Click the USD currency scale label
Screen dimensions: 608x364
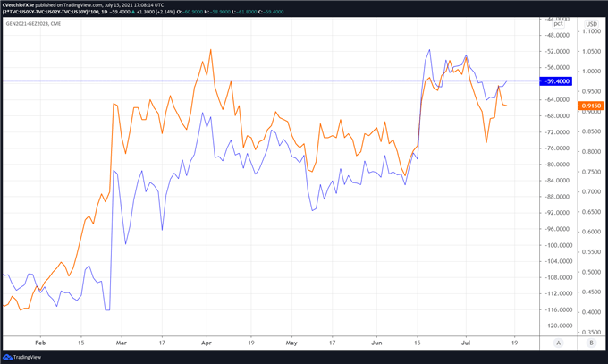[x=591, y=24]
